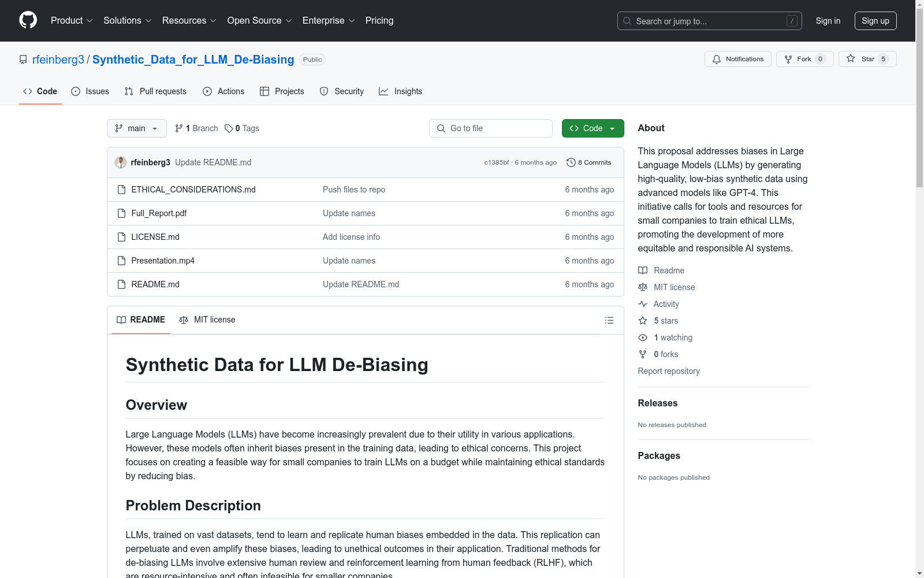Click the Sign up button
This screenshot has height=578, width=924.
pyautogui.click(x=875, y=21)
